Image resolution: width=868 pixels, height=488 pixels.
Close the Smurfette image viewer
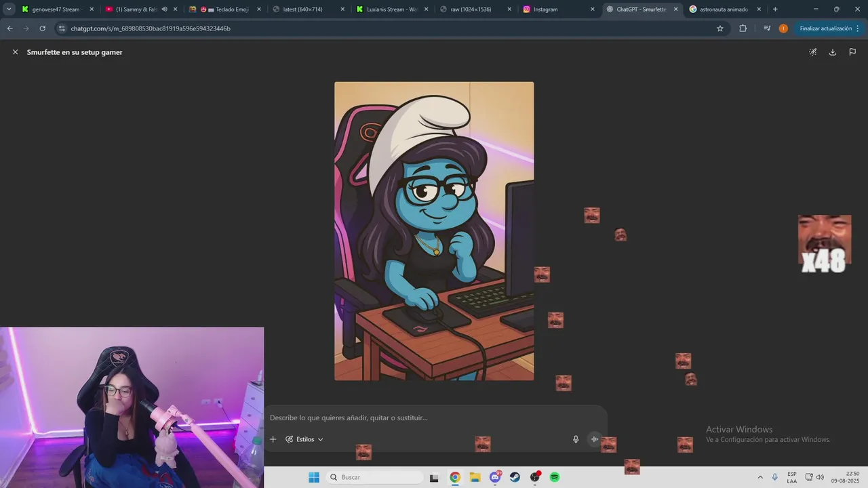coord(15,52)
